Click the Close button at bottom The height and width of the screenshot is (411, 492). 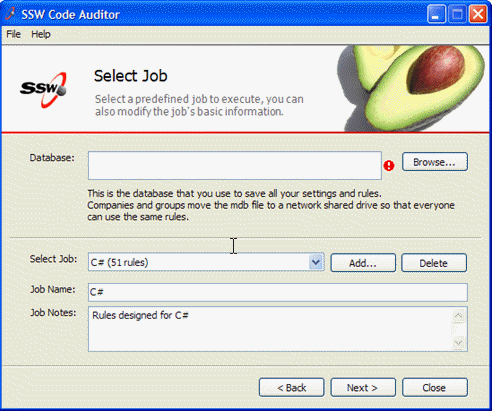[x=435, y=388]
